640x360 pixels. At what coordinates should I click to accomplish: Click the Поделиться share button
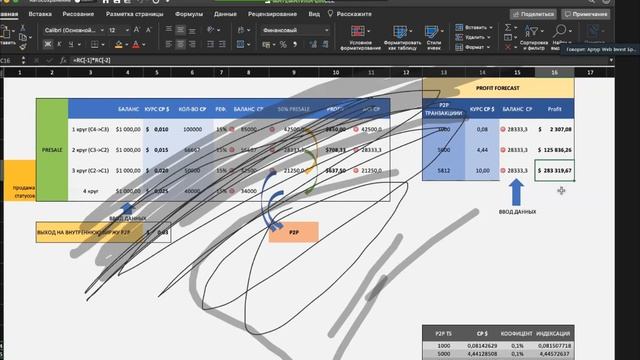(533, 14)
